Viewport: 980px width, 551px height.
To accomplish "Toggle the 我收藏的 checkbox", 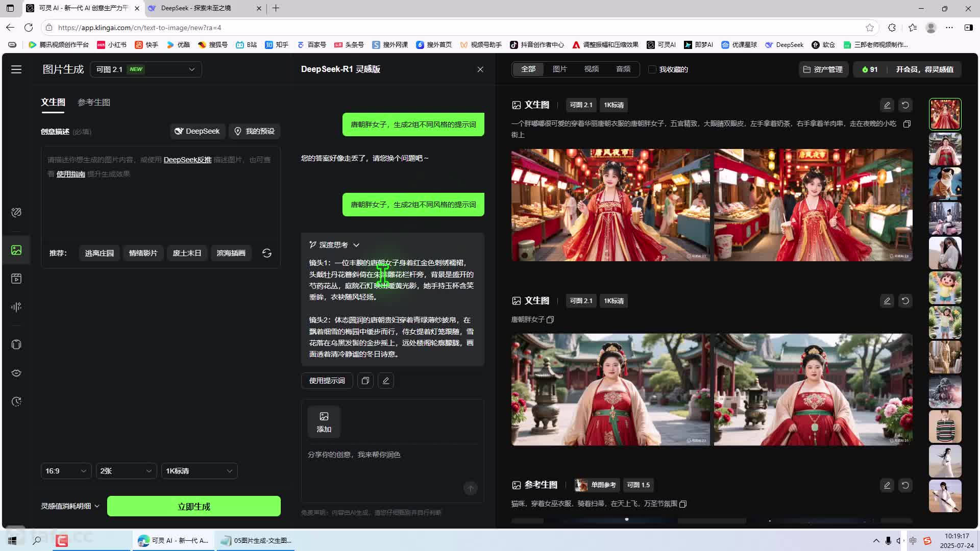I will pos(652,69).
